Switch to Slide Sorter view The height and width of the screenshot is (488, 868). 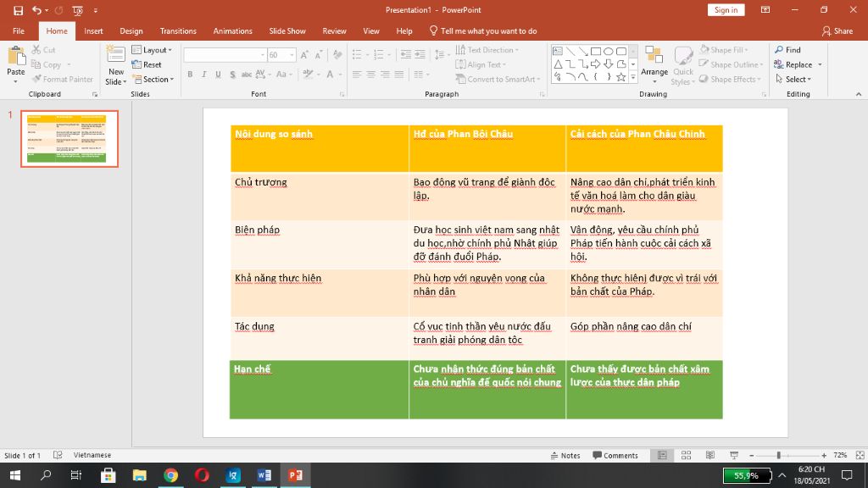pos(686,455)
